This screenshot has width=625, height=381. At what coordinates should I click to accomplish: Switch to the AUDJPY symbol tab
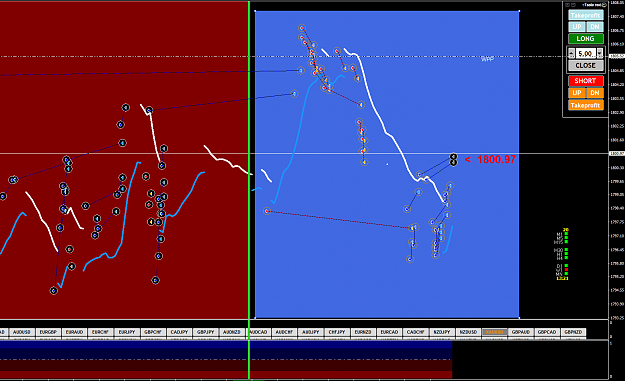tap(311, 332)
